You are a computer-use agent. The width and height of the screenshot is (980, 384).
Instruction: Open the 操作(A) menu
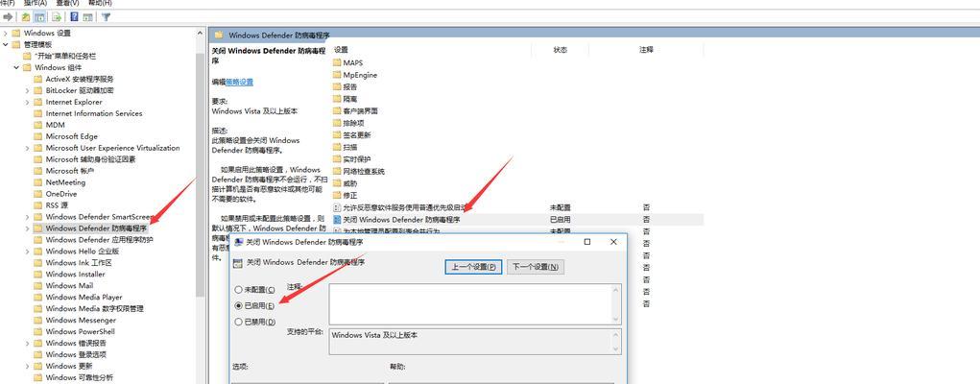tap(36, 3)
